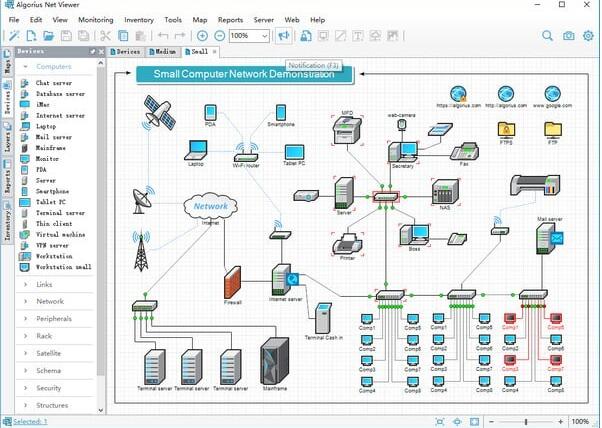Viewport: 602px width, 428px height.
Task: Switch to the Medium map tab
Action: click(163, 51)
